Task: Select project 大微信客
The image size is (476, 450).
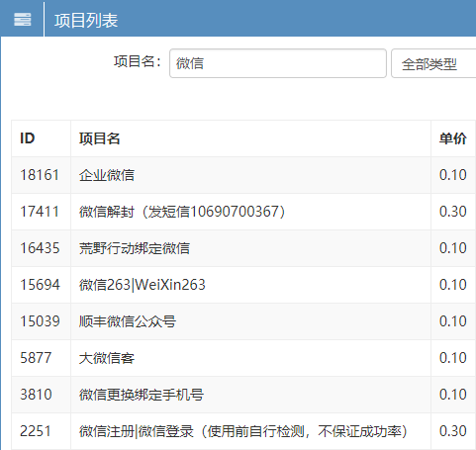Action: coord(107,358)
